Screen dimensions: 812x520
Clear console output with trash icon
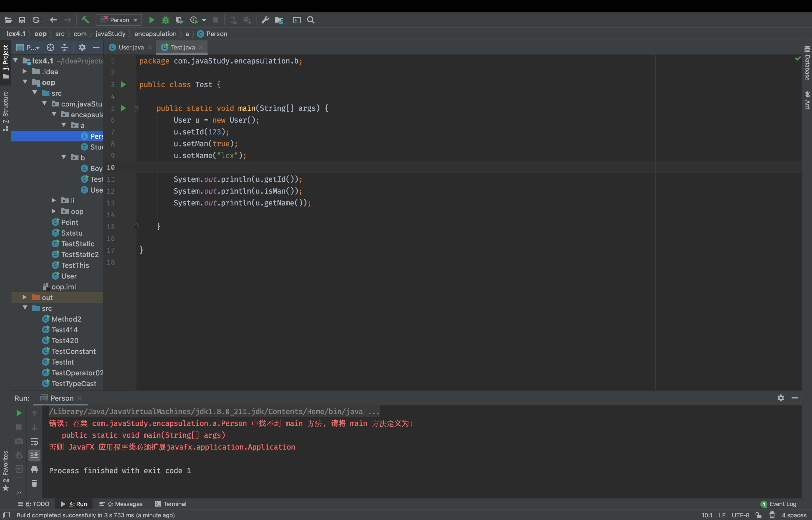[x=34, y=483]
